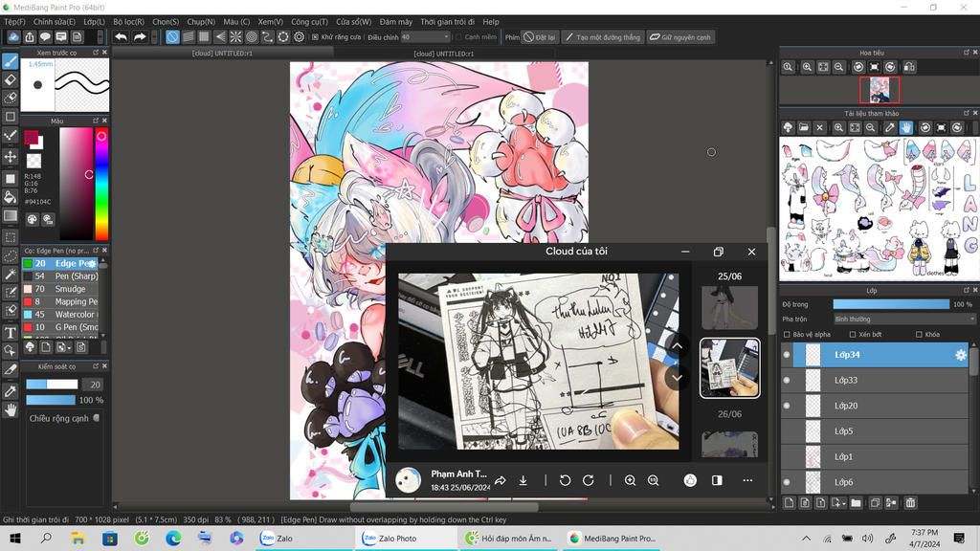Screen dimensions: 980x551
Task: Open Lớp34 layer settings gear
Action: pos(961,355)
